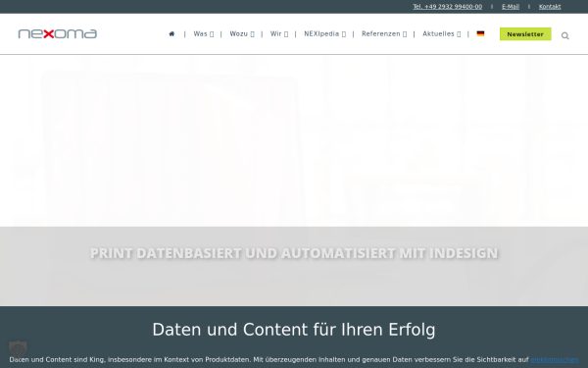The width and height of the screenshot is (588, 368).
Task: Expand the Aktuelles submenu arrow
Action: click(459, 34)
